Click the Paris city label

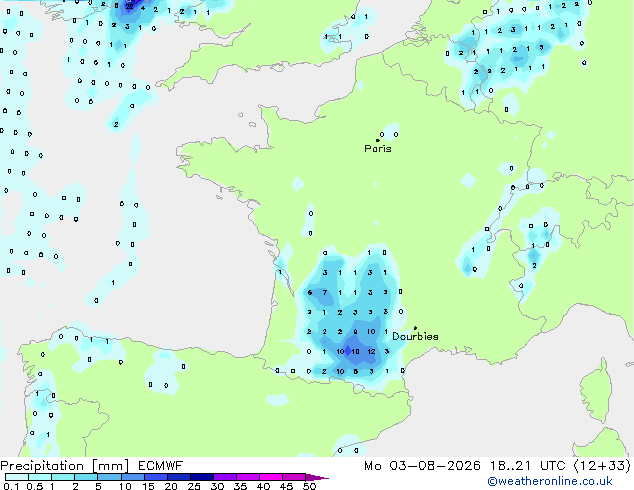point(378,149)
